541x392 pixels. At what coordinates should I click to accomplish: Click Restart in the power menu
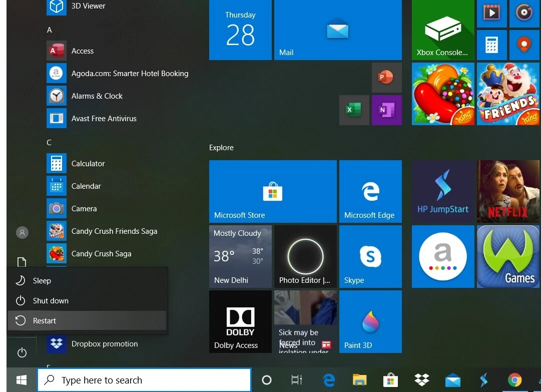coord(44,321)
